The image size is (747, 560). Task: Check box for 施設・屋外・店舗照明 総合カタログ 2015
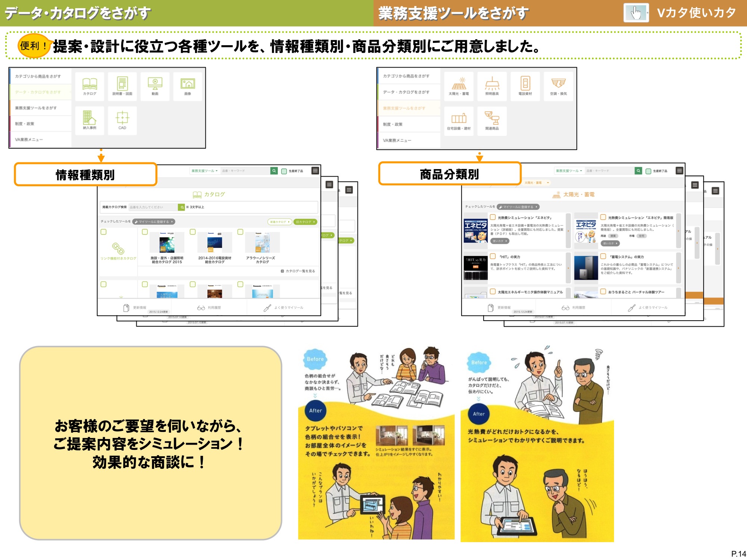(x=145, y=232)
